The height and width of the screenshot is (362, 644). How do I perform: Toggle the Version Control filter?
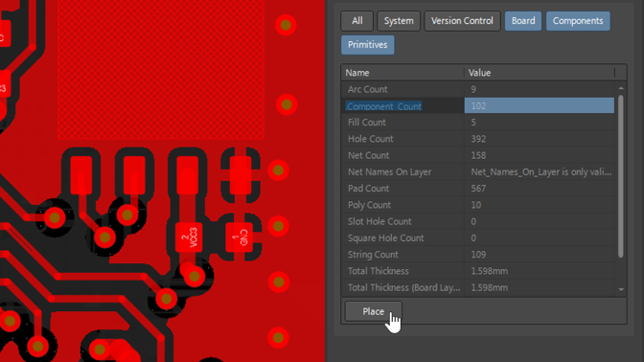(x=462, y=21)
